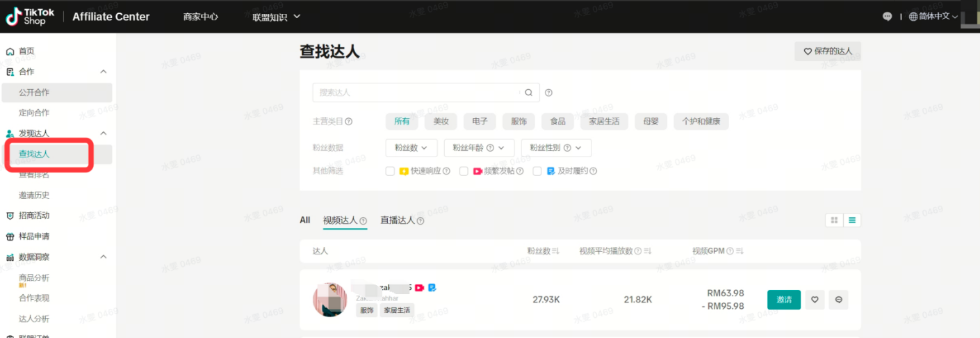
Task: Save creator with the heart icon button
Action: click(x=815, y=300)
